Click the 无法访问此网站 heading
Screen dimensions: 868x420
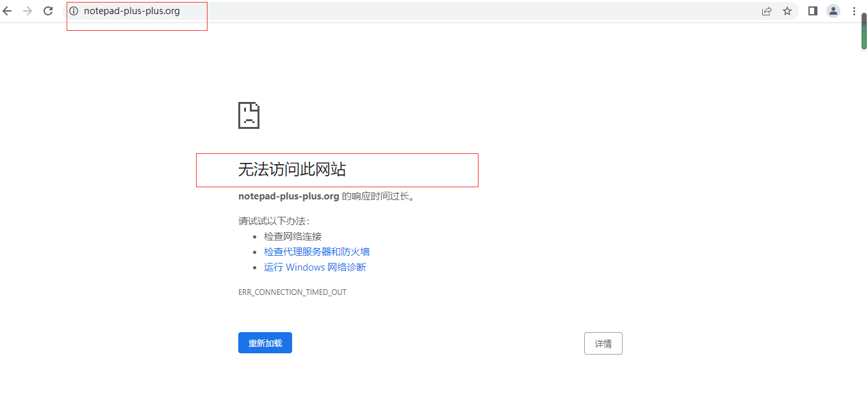[x=292, y=169]
